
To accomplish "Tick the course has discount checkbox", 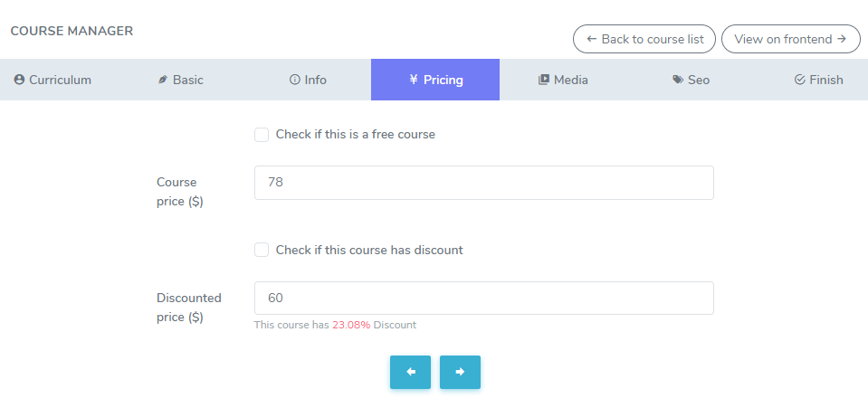I will pyautogui.click(x=262, y=250).
